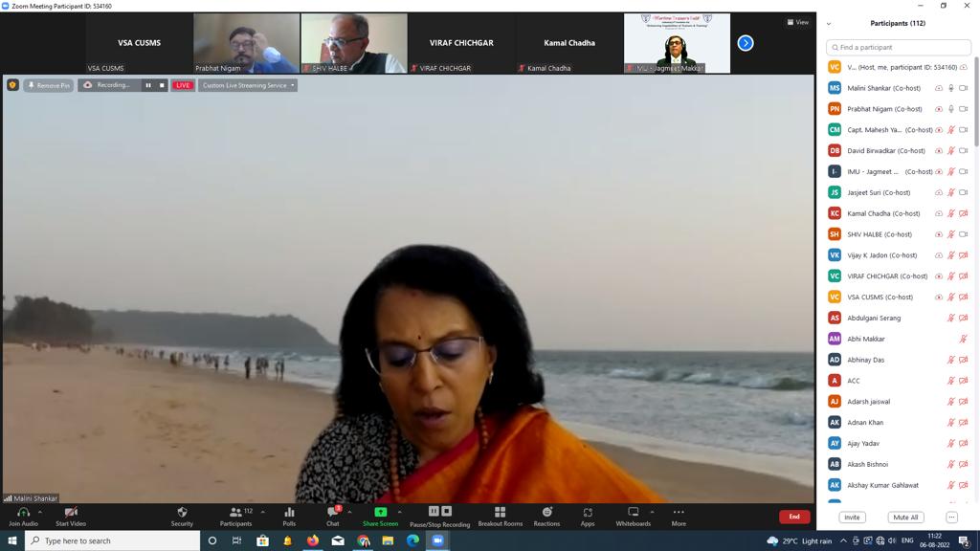Open the Windows notification center
980x551 pixels.
pyautogui.click(x=965, y=541)
